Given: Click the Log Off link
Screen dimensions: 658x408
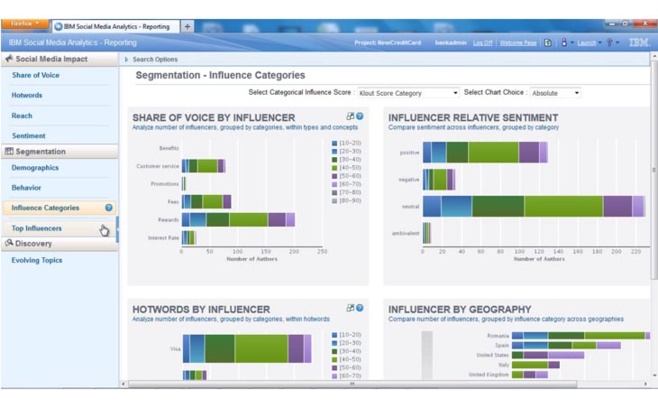Looking at the screenshot, I should (x=483, y=43).
